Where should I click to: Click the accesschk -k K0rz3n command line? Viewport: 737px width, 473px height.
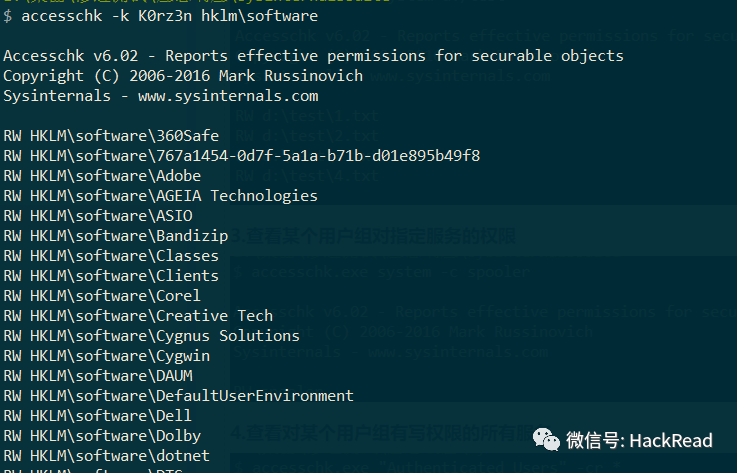click(161, 16)
